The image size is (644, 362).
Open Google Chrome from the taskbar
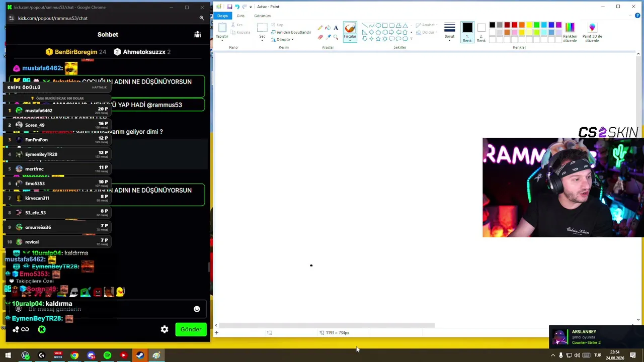[74, 355]
